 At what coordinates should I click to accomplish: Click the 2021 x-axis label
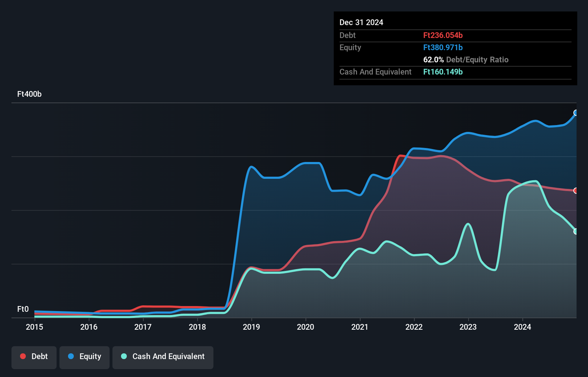pyautogui.click(x=360, y=327)
